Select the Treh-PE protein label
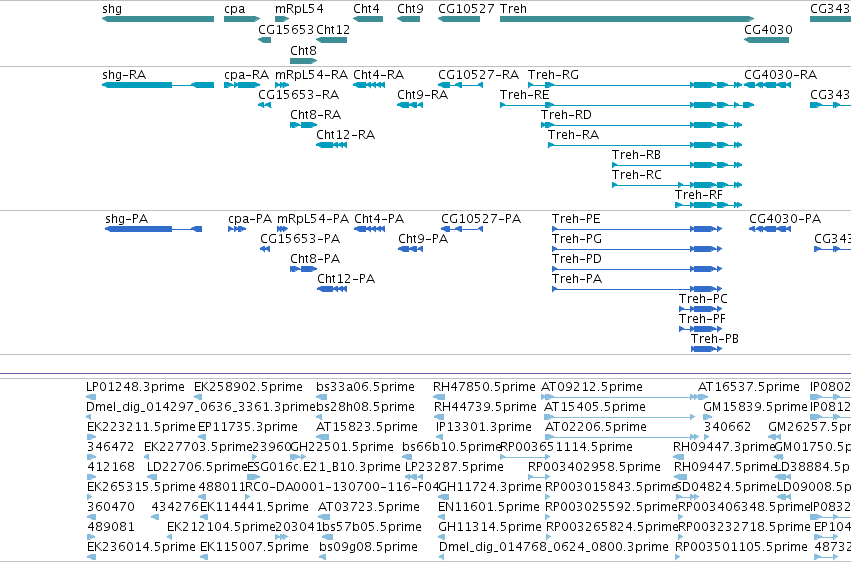The height and width of the screenshot is (562, 851). [x=576, y=219]
